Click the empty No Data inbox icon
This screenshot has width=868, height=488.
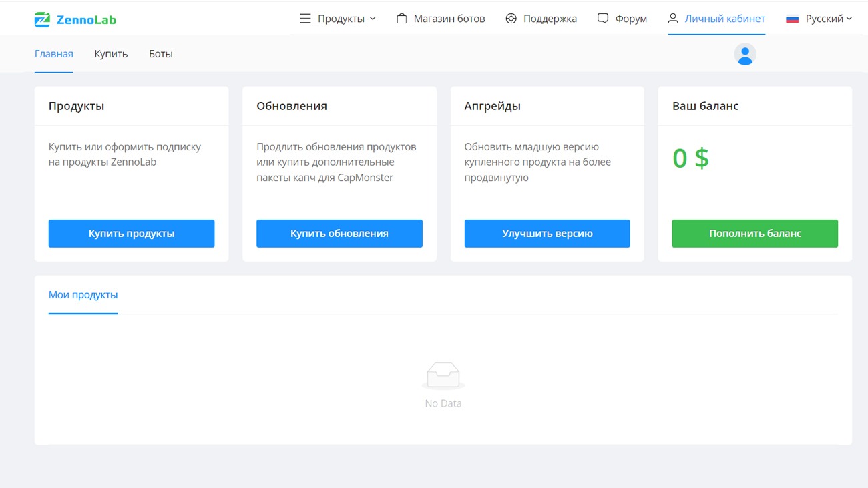(x=443, y=376)
